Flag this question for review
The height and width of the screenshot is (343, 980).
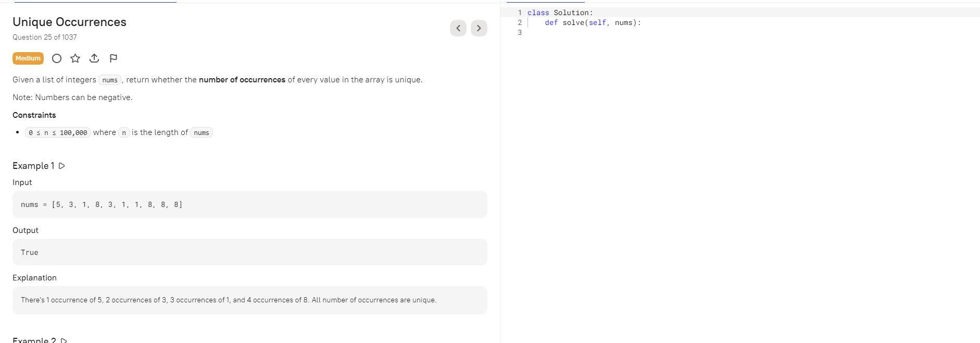click(113, 58)
